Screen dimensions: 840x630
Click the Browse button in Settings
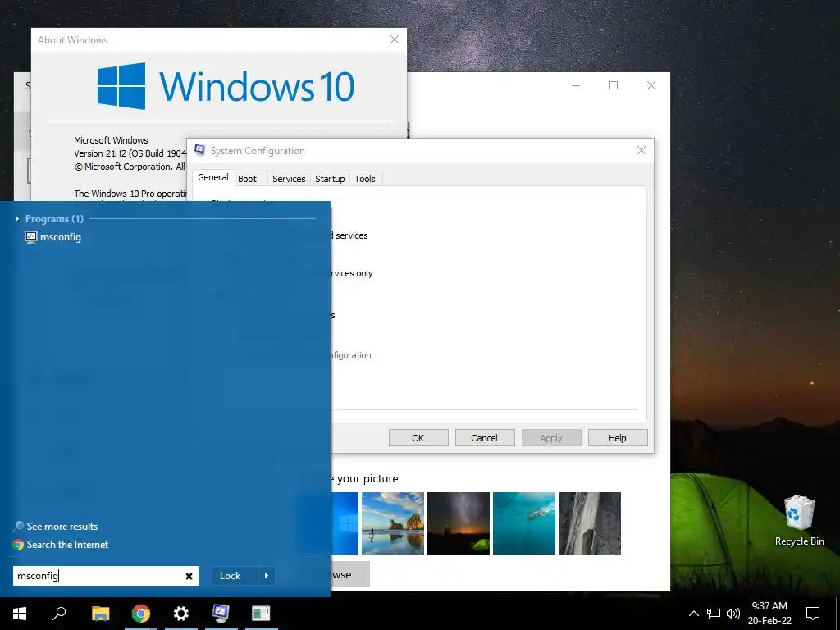point(350,574)
